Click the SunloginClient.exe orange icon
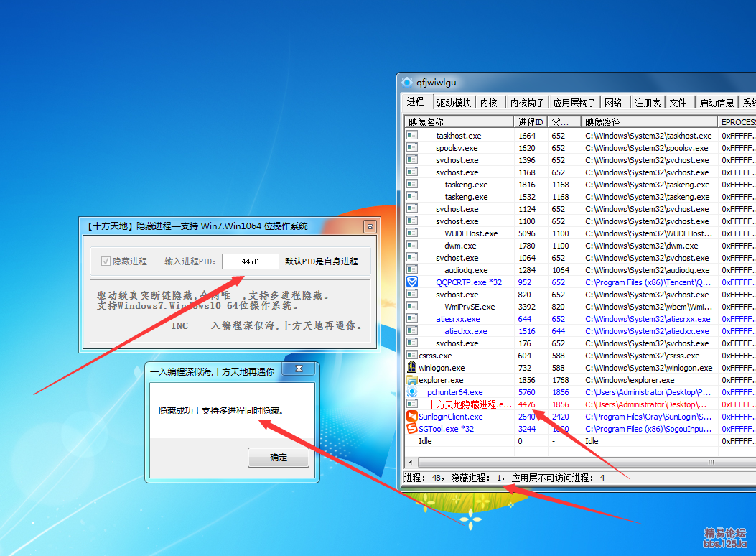756x556 pixels. coord(412,417)
